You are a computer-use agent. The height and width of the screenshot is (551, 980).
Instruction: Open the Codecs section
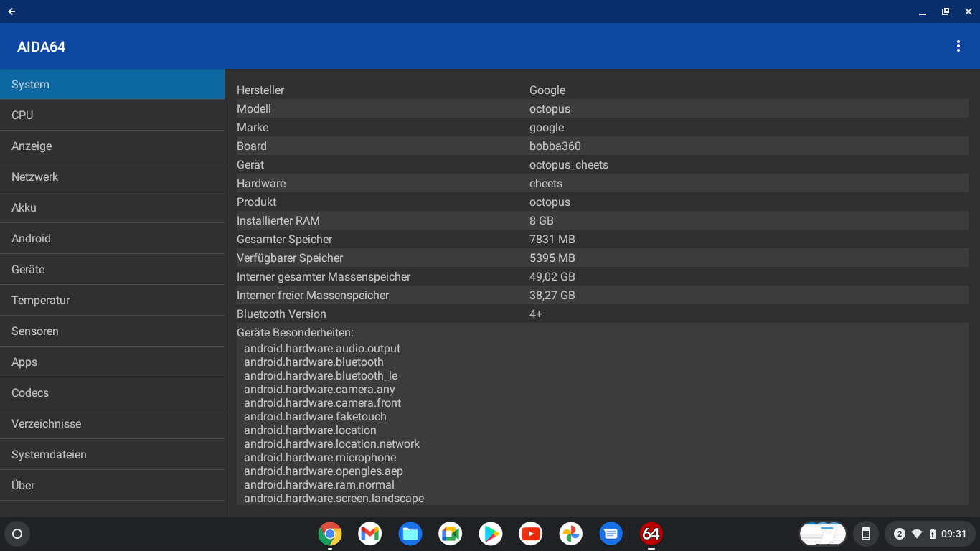point(113,392)
